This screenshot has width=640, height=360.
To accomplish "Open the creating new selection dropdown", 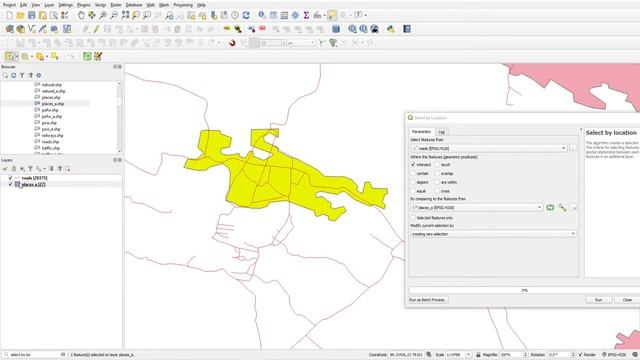I will 493,234.
